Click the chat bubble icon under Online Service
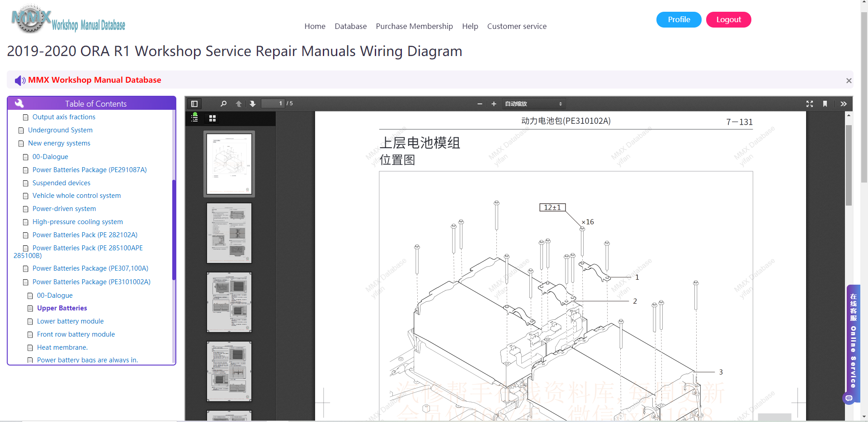The height and width of the screenshot is (422, 868). tap(849, 398)
